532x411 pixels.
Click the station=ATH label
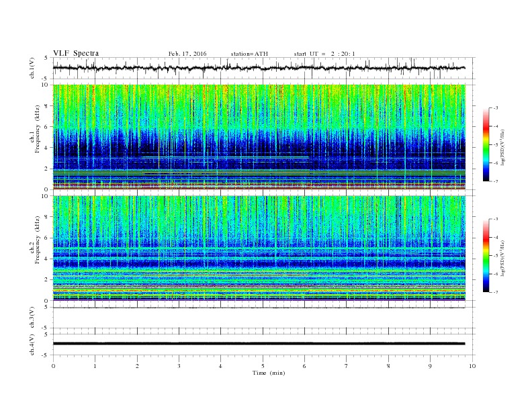click(x=249, y=54)
